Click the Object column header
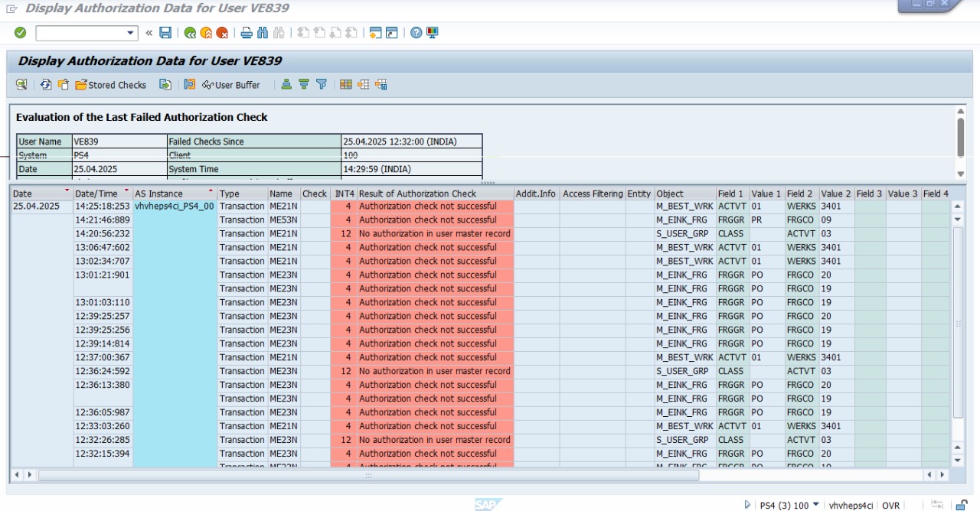 click(670, 194)
